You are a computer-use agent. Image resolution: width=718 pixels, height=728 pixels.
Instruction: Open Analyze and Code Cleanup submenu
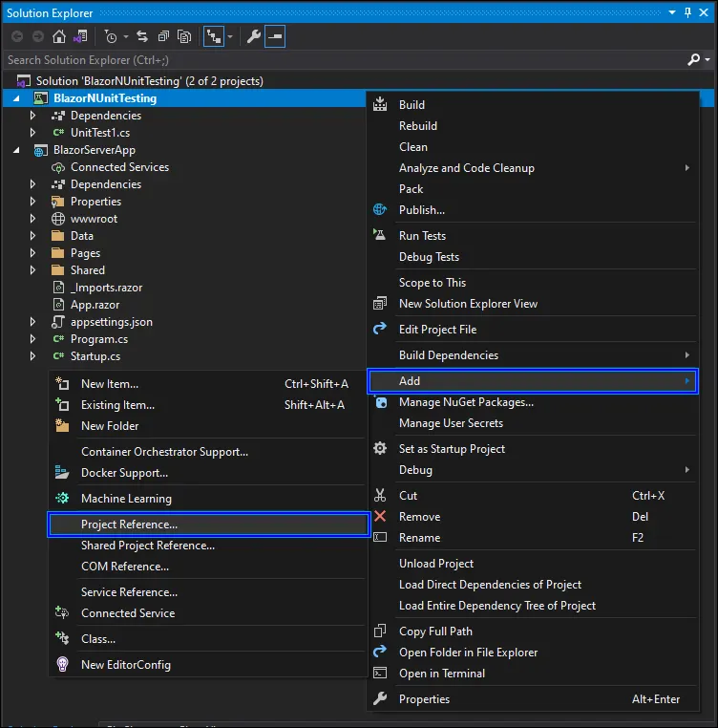(x=533, y=168)
